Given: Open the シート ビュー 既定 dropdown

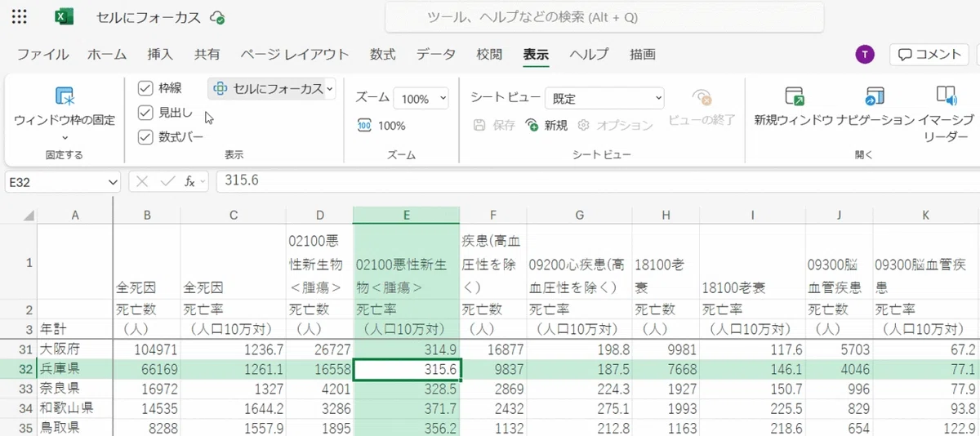Looking at the screenshot, I should tap(605, 98).
